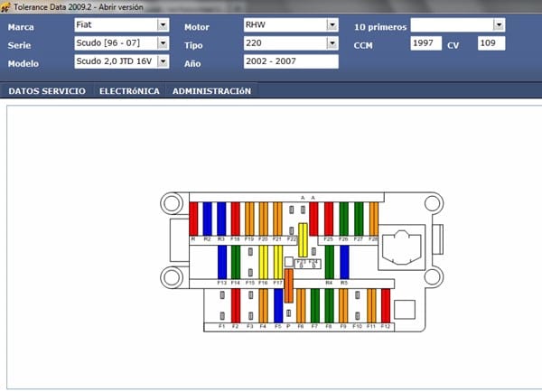Select the orange fuse F20
Viewport: 542px width, 392px height.
pyautogui.click(x=264, y=219)
